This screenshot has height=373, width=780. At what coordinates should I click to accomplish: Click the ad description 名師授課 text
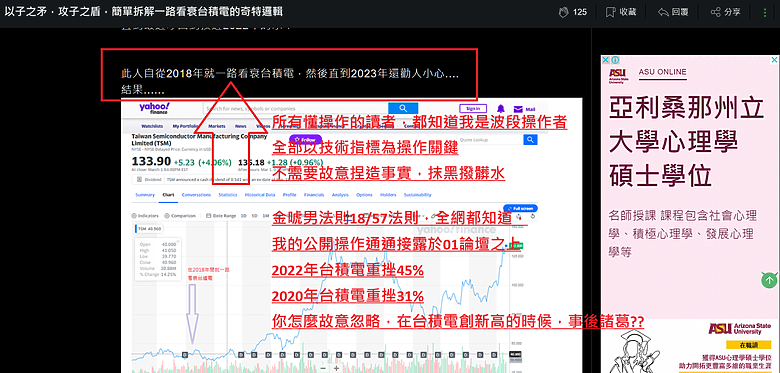682,234
